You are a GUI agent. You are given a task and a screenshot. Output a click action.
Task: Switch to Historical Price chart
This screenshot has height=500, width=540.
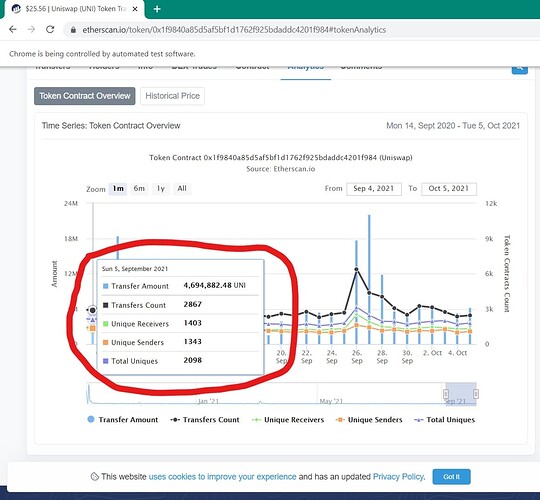pyautogui.click(x=172, y=96)
